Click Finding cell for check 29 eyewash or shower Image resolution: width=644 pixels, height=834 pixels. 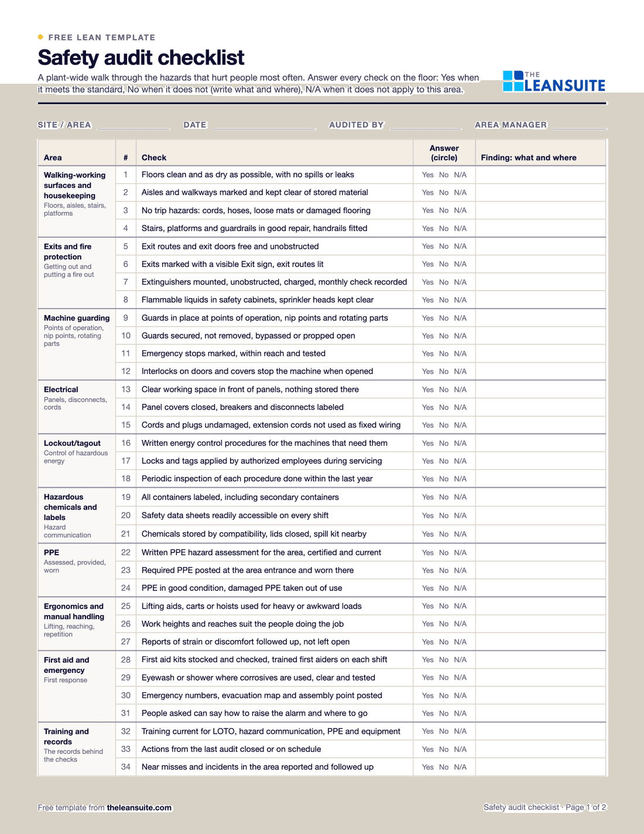540,678
